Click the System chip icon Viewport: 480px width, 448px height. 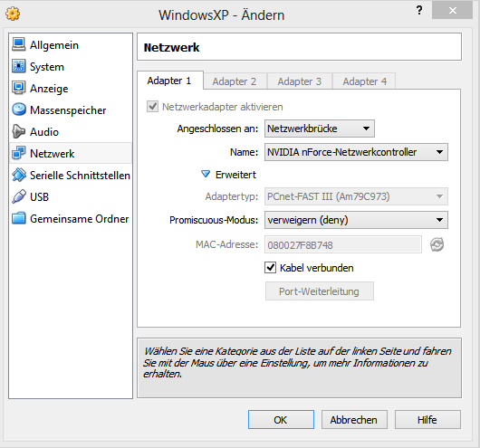point(19,66)
